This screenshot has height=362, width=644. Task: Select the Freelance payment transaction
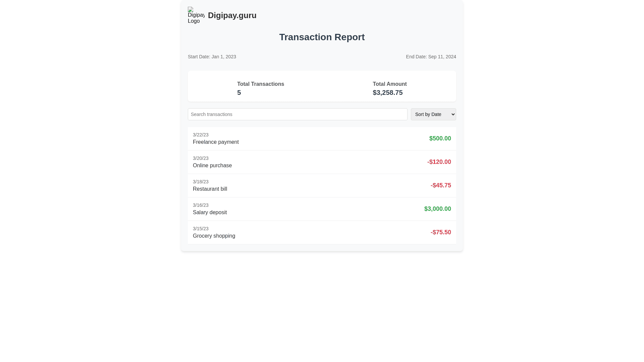pyautogui.click(x=216, y=142)
